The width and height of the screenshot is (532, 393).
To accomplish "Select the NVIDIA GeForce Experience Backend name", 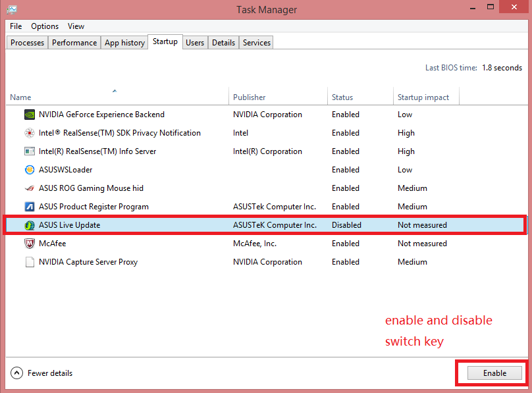I will (101, 115).
